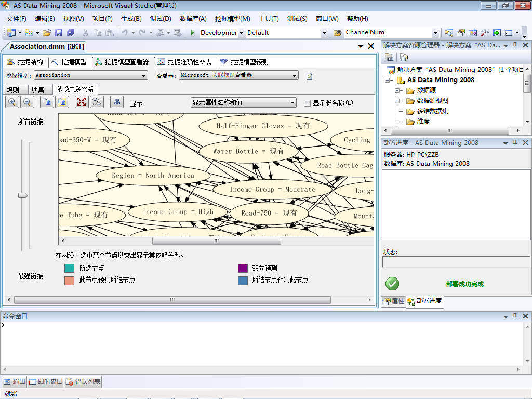Click the teal 所选节点 legend swatch
Viewport: 532px width, 399px height.
(69, 269)
